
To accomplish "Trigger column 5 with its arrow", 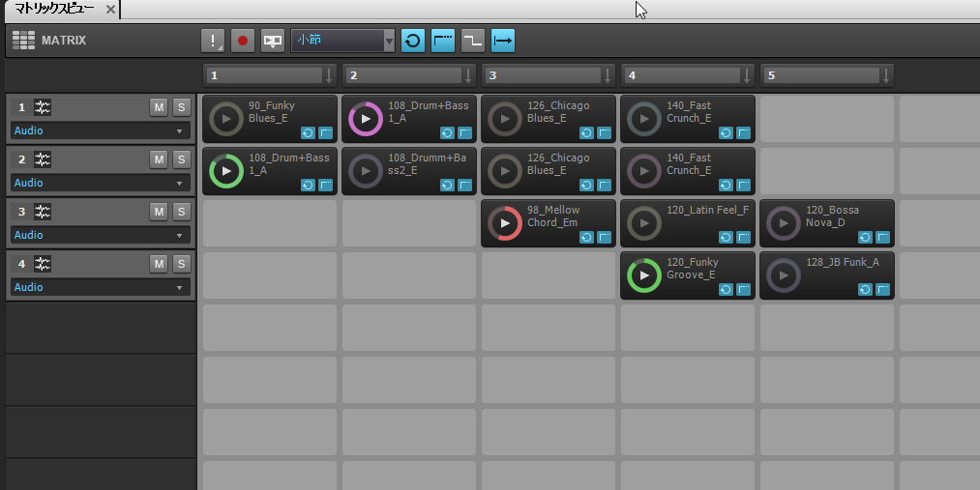I will coord(886,75).
